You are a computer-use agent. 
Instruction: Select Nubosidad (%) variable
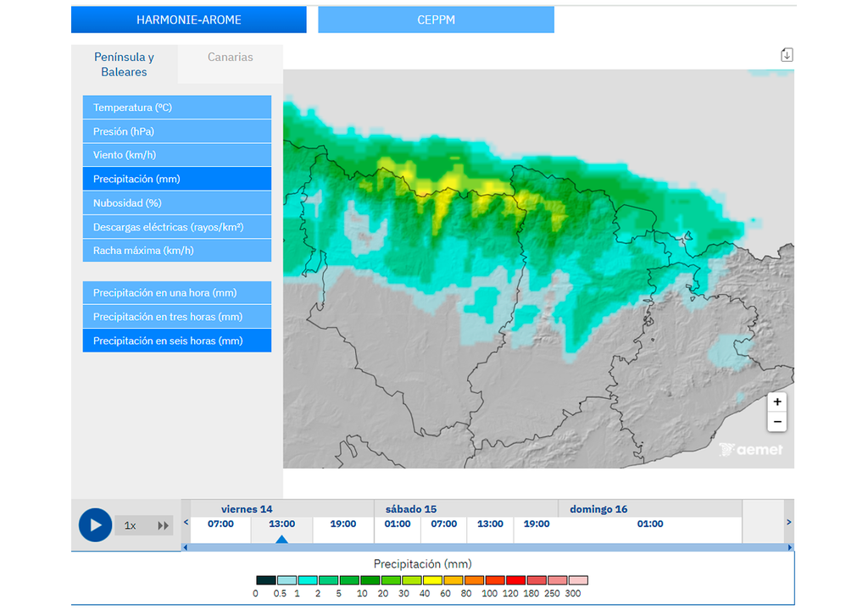pyautogui.click(x=176, y=203)
